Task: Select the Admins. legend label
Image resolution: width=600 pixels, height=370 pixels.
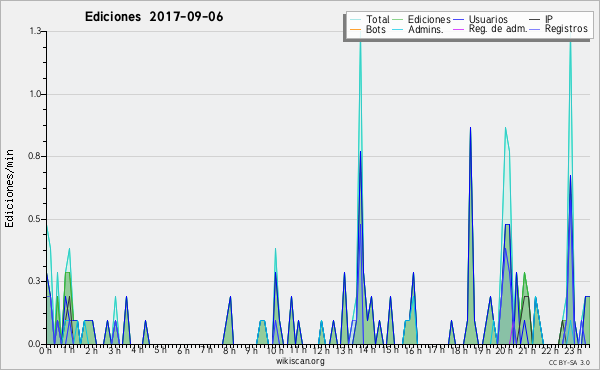Action: [426, 29]
